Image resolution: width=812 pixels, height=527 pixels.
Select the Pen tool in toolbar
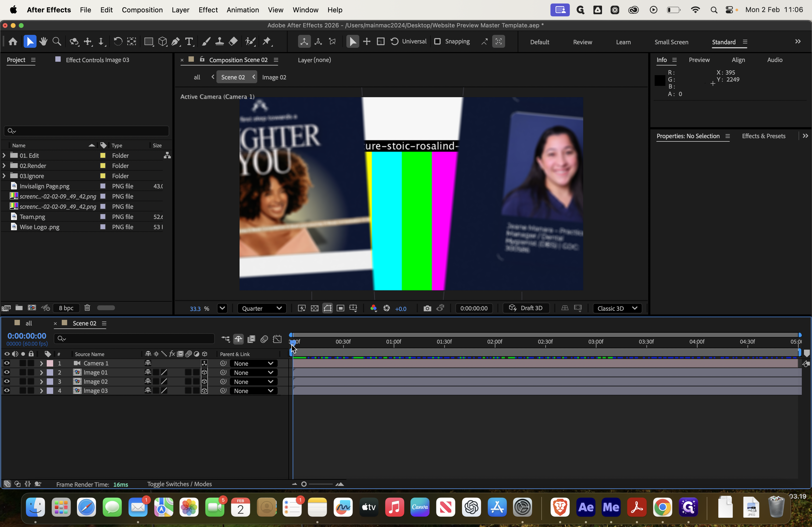click(x=176, y=42)
